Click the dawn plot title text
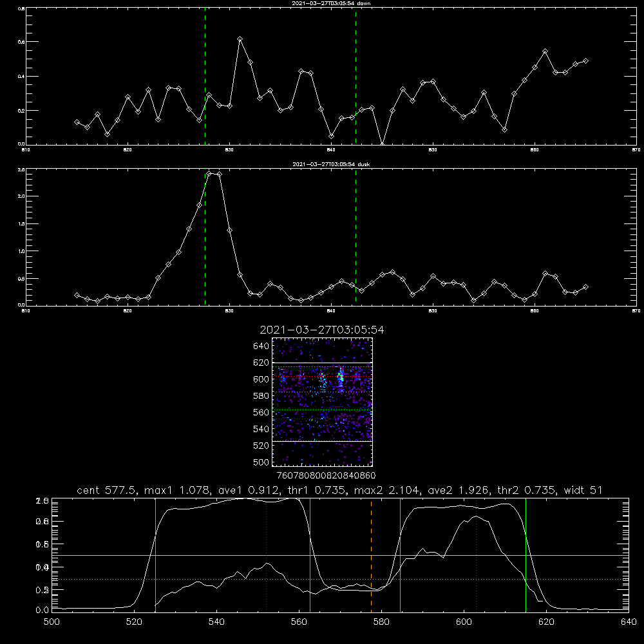Screen dimensions: 644x644 (x=331, y=3)
